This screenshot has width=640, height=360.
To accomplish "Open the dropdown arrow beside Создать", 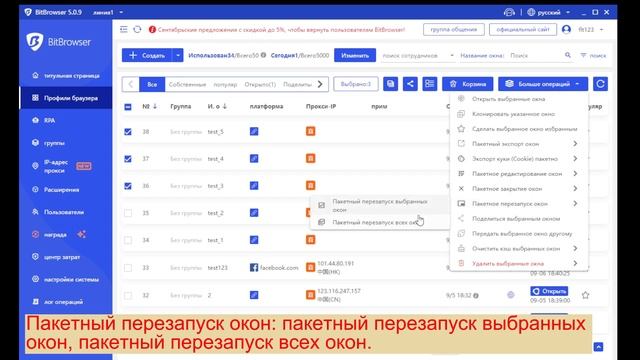I will coord(178,55).
